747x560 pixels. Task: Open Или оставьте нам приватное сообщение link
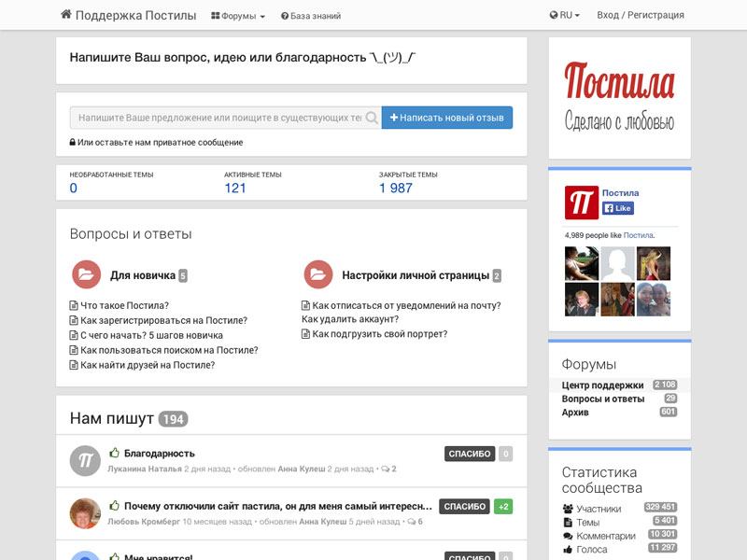click(x=160, y=143)
